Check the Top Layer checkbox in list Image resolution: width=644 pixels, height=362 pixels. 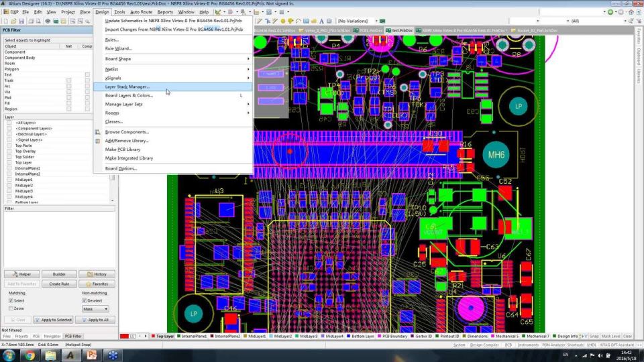[x=9, y=162]
